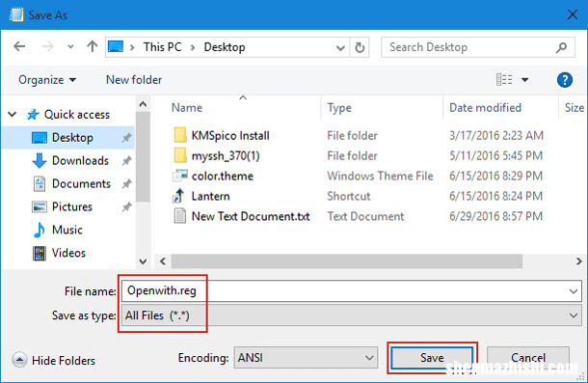Select the color.theme file icon

click(x=180, y=176)
